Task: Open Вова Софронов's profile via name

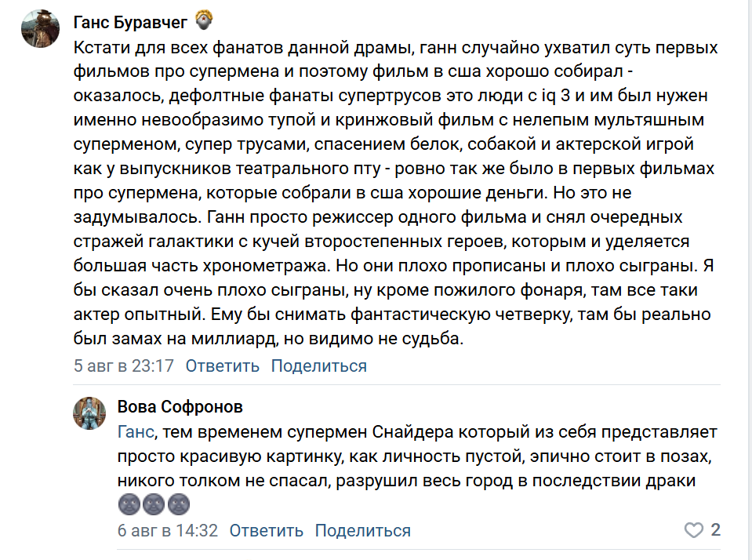Action: point(180,406)
